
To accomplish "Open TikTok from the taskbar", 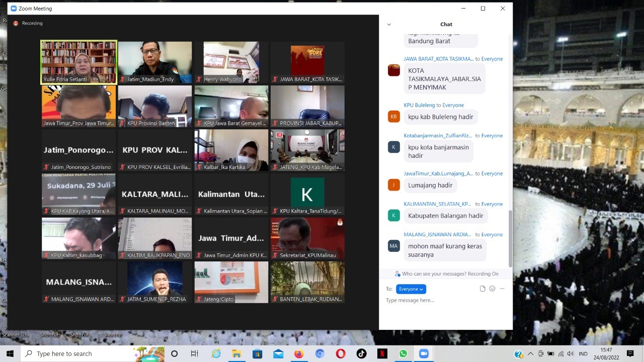I will pos(361,353).
